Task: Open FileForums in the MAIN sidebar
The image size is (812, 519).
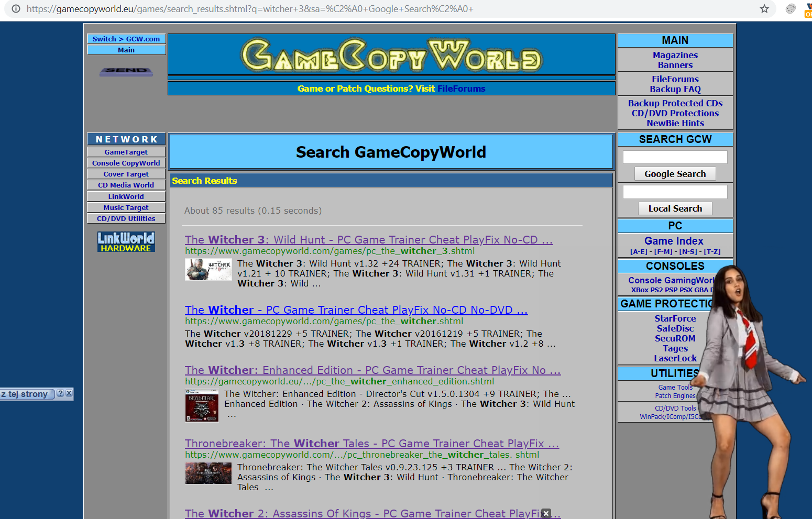Action: tap(675, 79)
